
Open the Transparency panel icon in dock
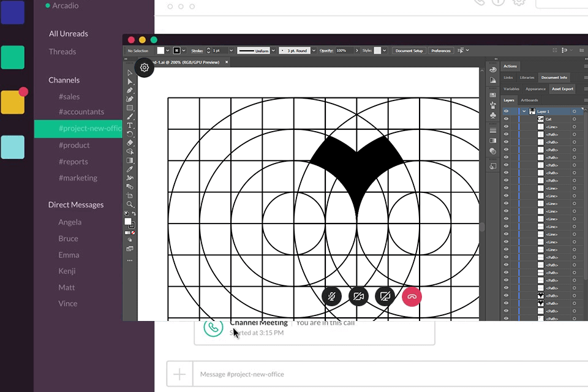(492, 151)
